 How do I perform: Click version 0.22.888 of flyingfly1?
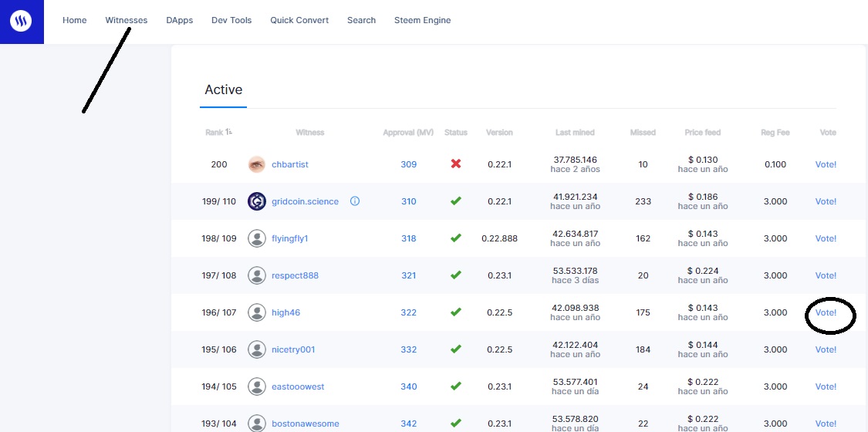[x=499, y=238]
